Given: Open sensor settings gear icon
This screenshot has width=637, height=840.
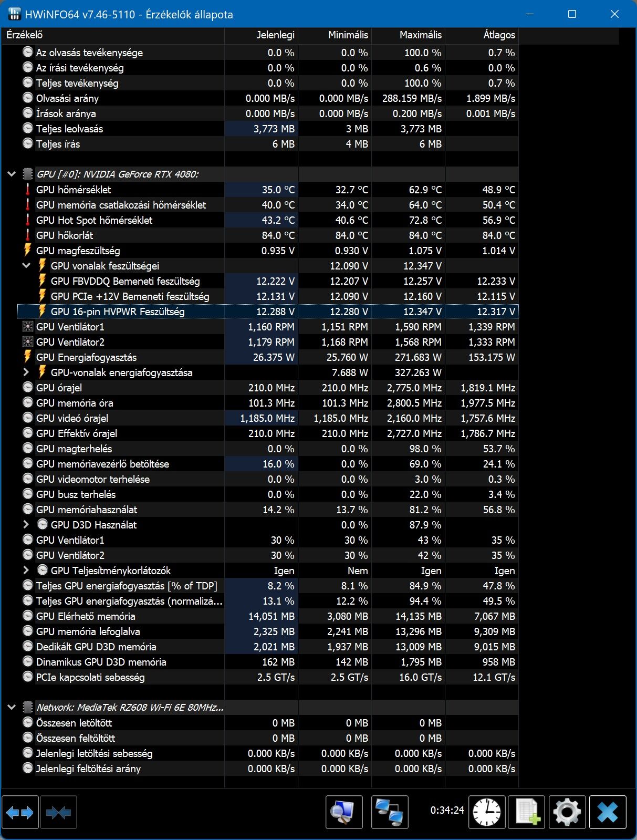Looking at the screenshot, I should (567, 812).
